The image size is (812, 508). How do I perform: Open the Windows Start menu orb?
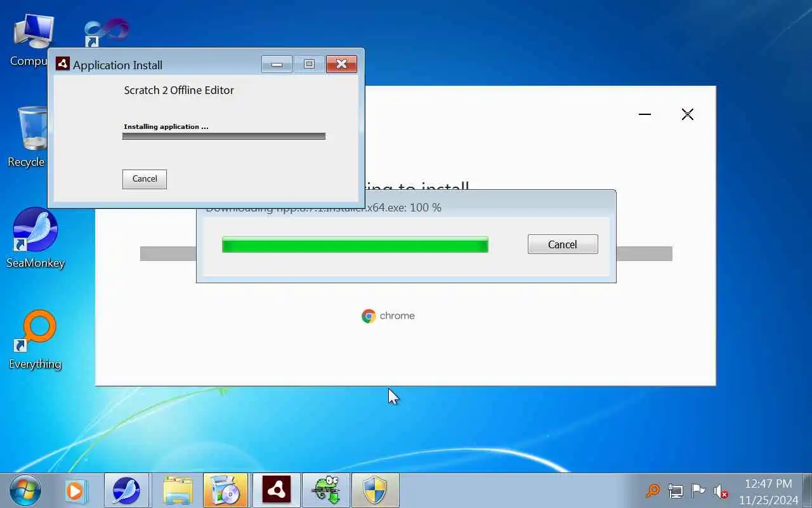tap(25, 490)
